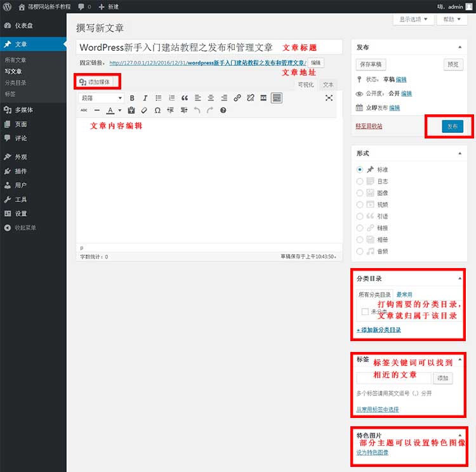
Task: Switch to the 文本 editor tab
Action: point(327,84)
